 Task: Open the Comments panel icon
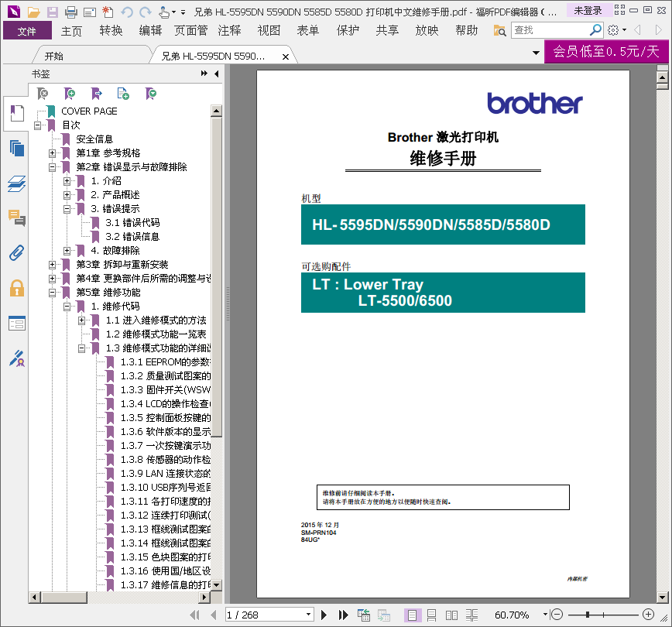tap(16, 218)
